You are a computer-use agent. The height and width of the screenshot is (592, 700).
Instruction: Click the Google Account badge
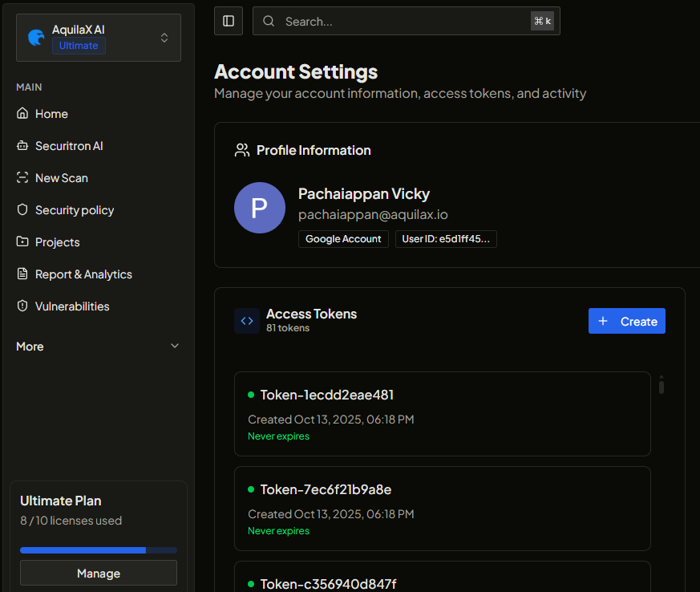(343, 239)
